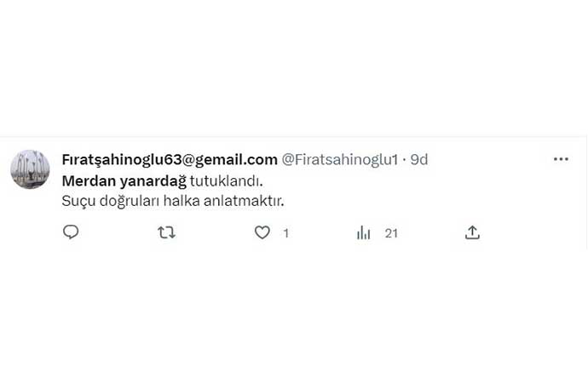Click the bold Merdan yanardağ text
Image resolution: width=588 pixels, height=383 pixels.
coord(124,181)
